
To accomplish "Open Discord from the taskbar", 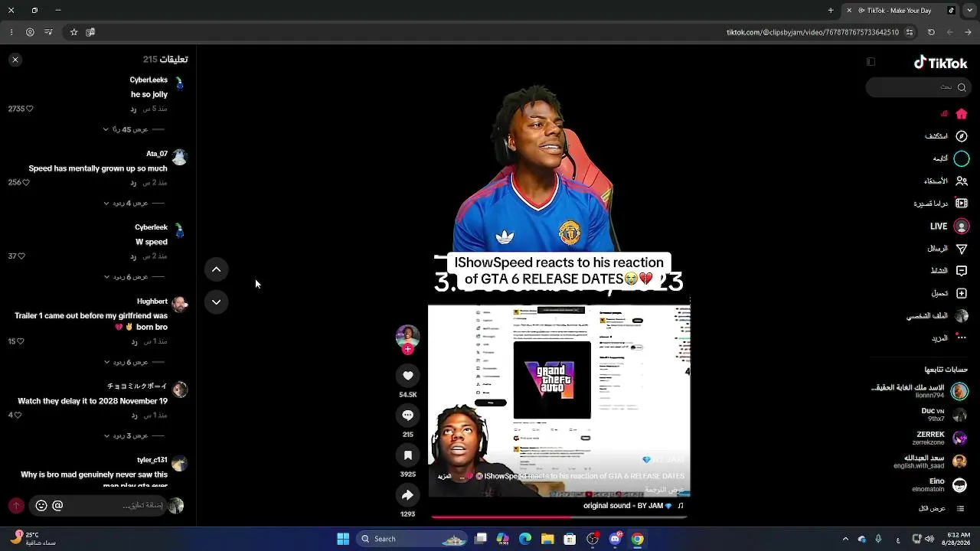I will click(615, 539).
